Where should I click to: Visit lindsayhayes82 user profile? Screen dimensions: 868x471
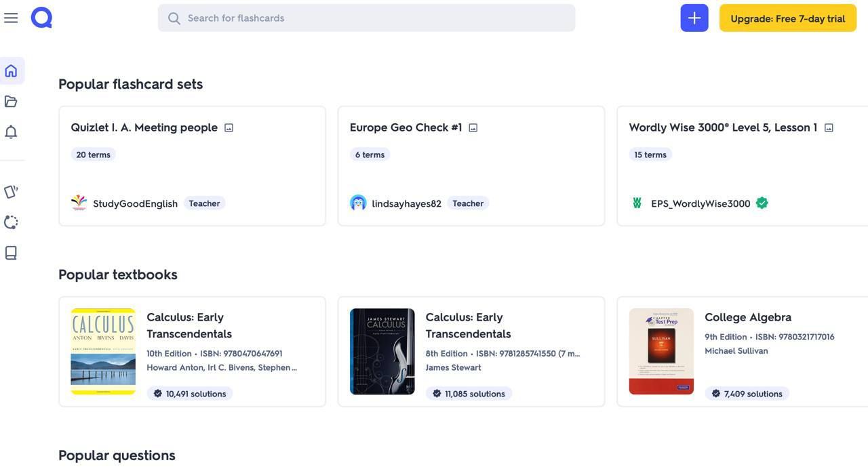pos(406,203)
